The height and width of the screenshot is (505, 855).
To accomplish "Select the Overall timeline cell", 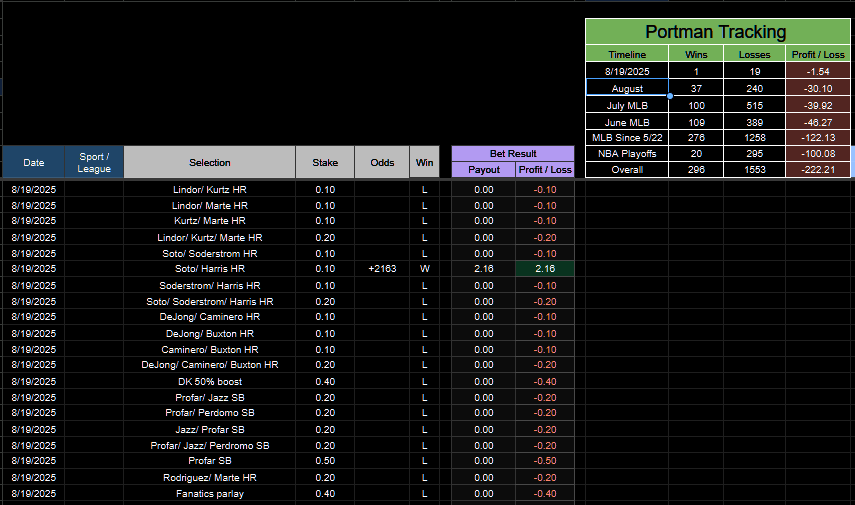I will tap(627, 170).
